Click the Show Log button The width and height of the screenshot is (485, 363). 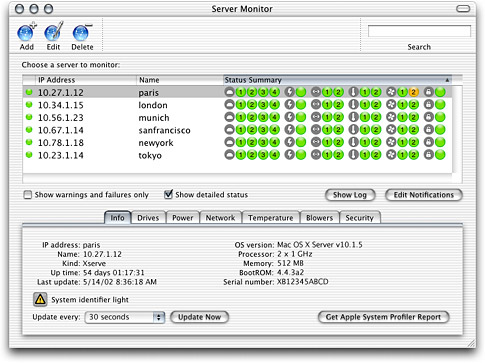pos(350,195)
